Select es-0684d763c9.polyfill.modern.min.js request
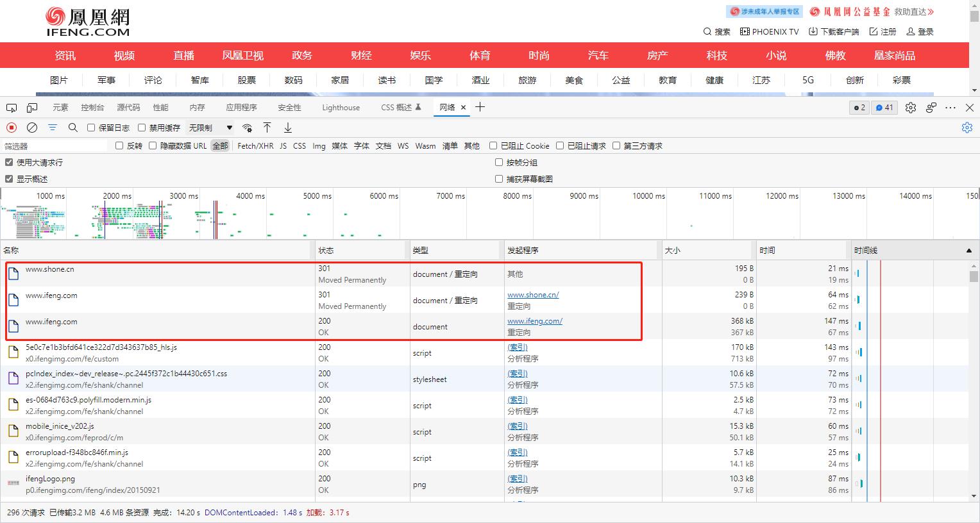 coord(89,400)
